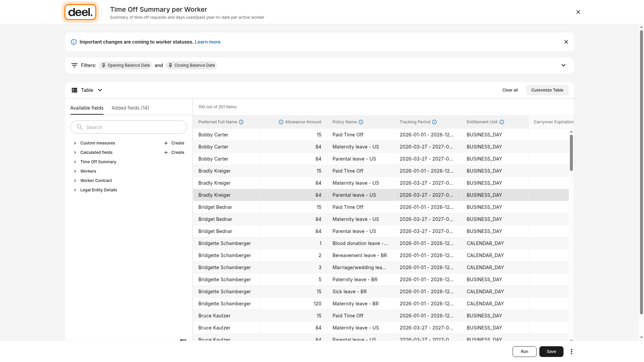Click the Marriage/wedding leave policy cell

[361, 267]
